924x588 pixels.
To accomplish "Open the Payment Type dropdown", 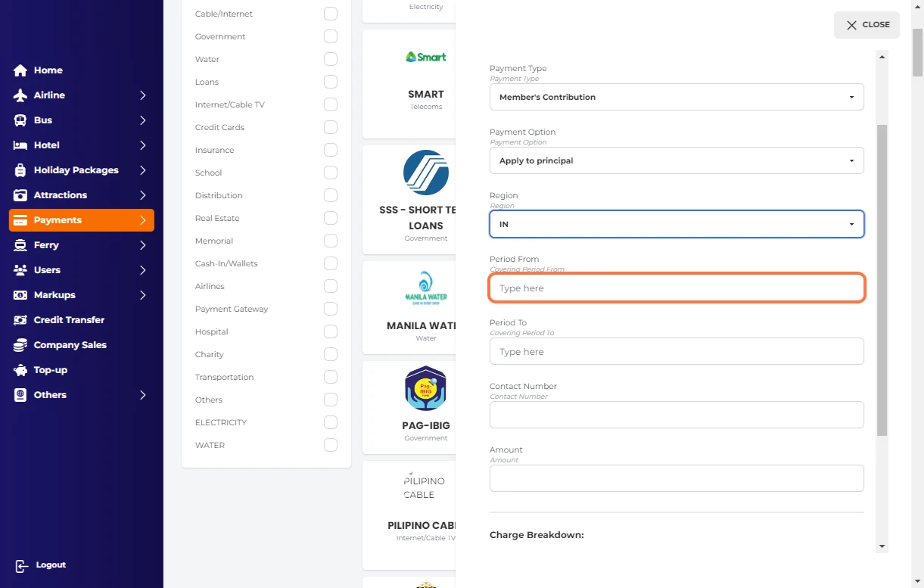I will 677,97.
